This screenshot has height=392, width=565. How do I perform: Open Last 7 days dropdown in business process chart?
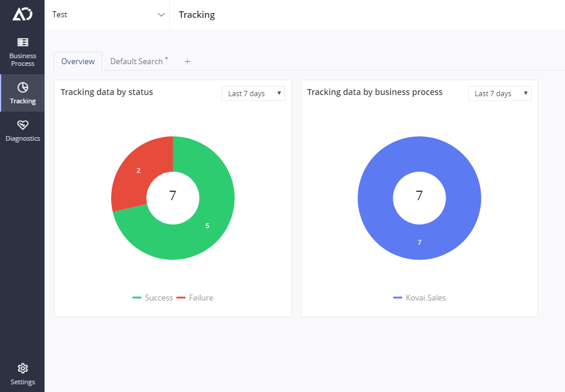[x=500, y=94]
